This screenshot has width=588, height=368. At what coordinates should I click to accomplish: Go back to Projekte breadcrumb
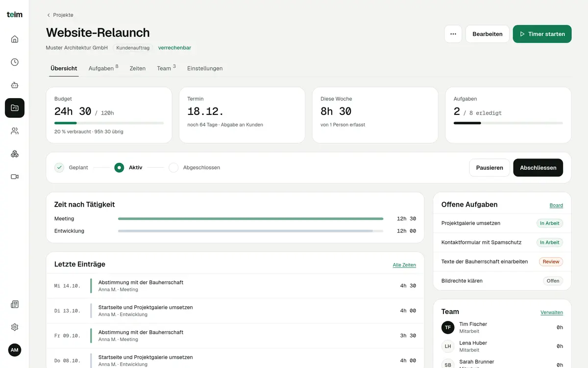pos(60,15)
